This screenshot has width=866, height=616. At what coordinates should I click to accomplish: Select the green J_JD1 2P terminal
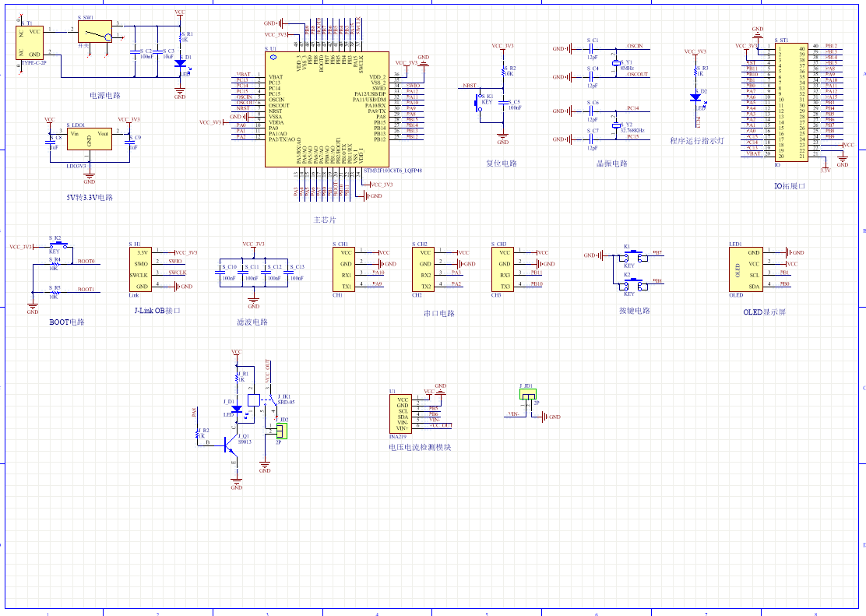[x=528, y=395]
